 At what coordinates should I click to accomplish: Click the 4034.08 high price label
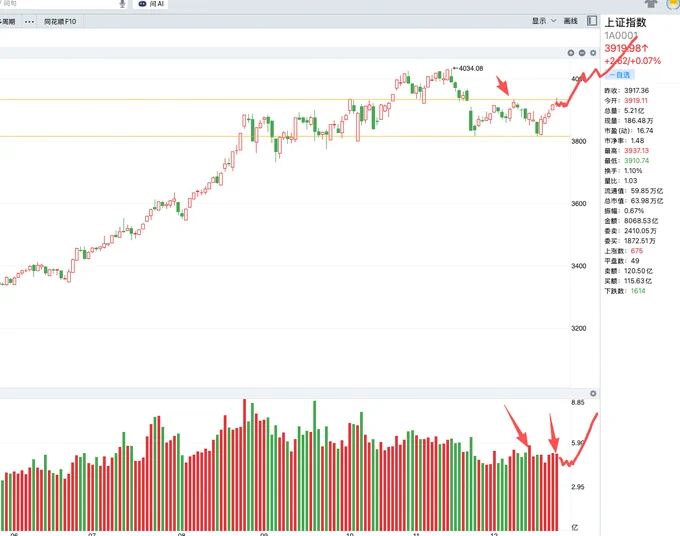(471, 69)
